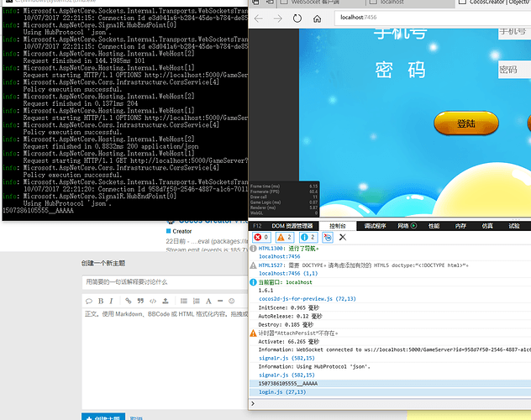
Task: Clear the console with X icon
Action: coord(343,237)
